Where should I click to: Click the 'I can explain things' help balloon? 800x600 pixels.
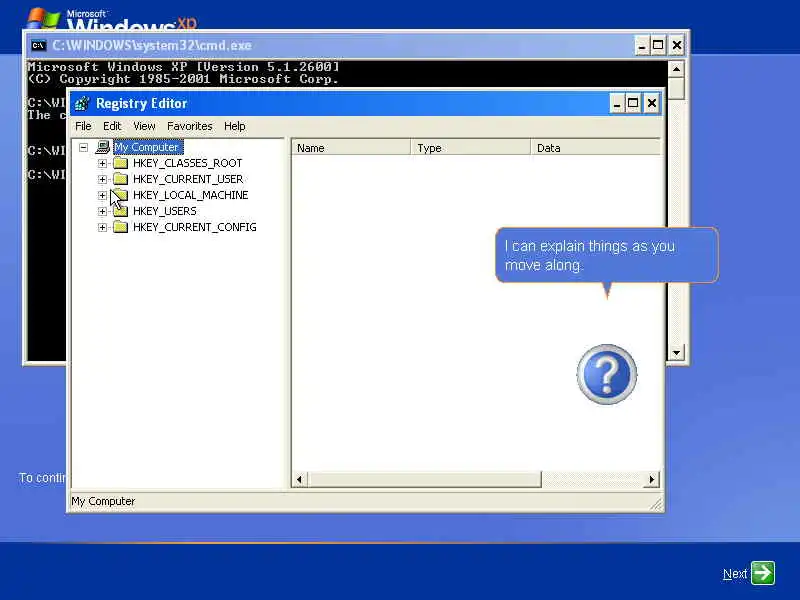[x=607, y=255]
